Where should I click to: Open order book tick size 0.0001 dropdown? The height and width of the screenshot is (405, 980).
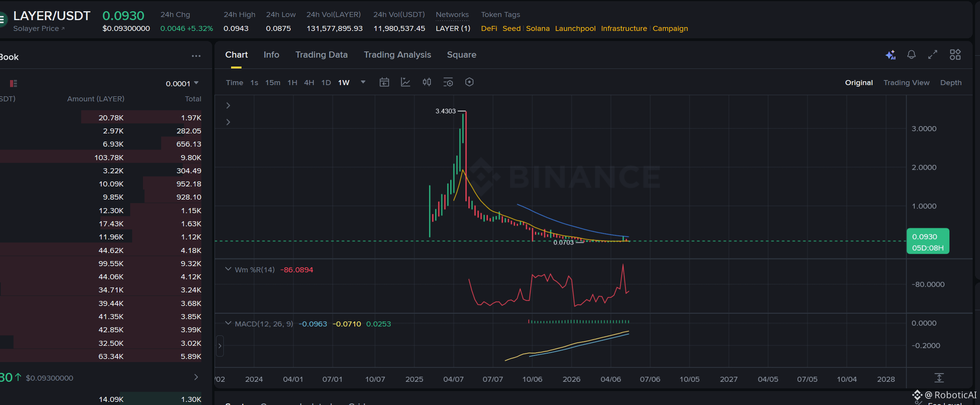(x=182, y=84)
